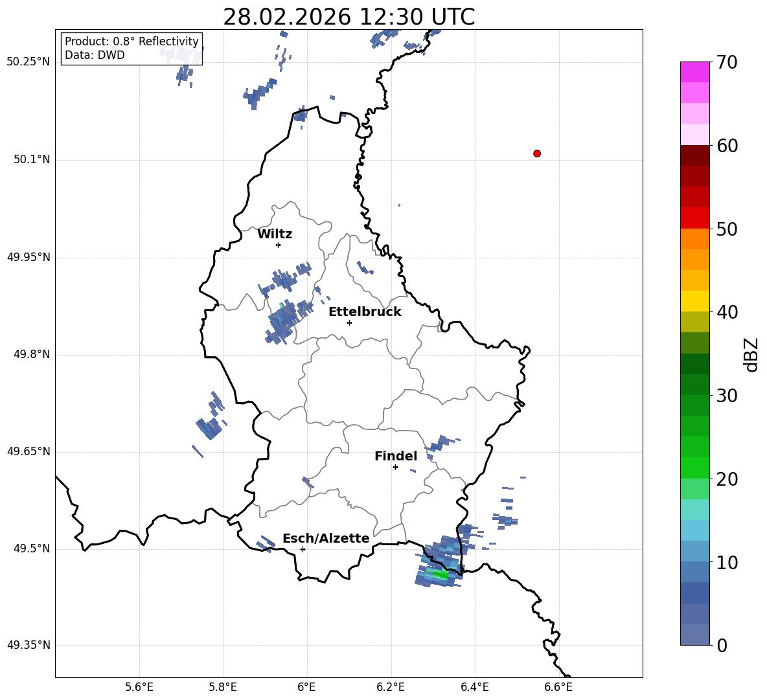This screenshot has width=767, height=700.
Task: Click the Ettelbruck station cross marker
Action: [349, 322]
